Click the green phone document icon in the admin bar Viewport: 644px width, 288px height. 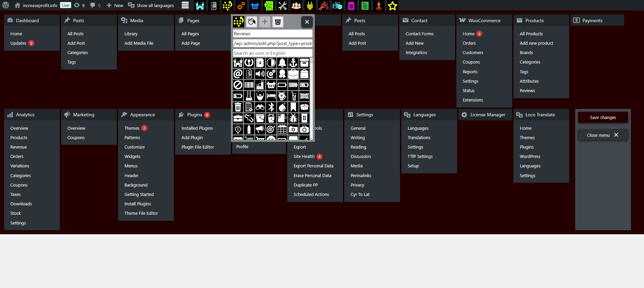(269, 5)
